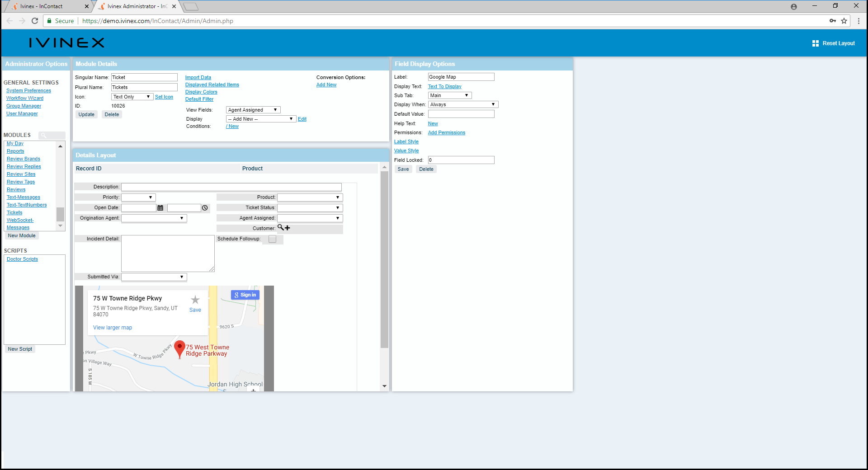868x470 pixels.
Task: Click the Reset Layout grid icon
Action: 816,43
